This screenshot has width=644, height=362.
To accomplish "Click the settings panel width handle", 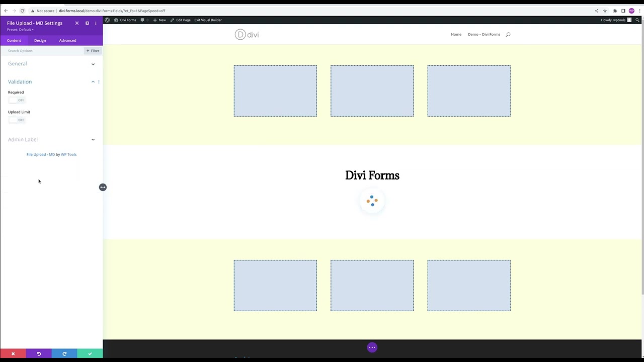I will 103,187.
